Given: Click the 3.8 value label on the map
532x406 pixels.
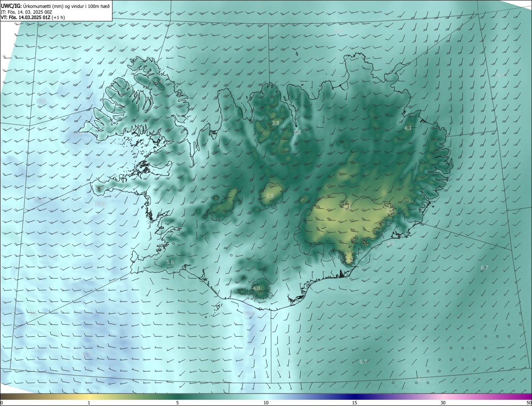Looking at the screenshot, I should [x=276, y=123].
